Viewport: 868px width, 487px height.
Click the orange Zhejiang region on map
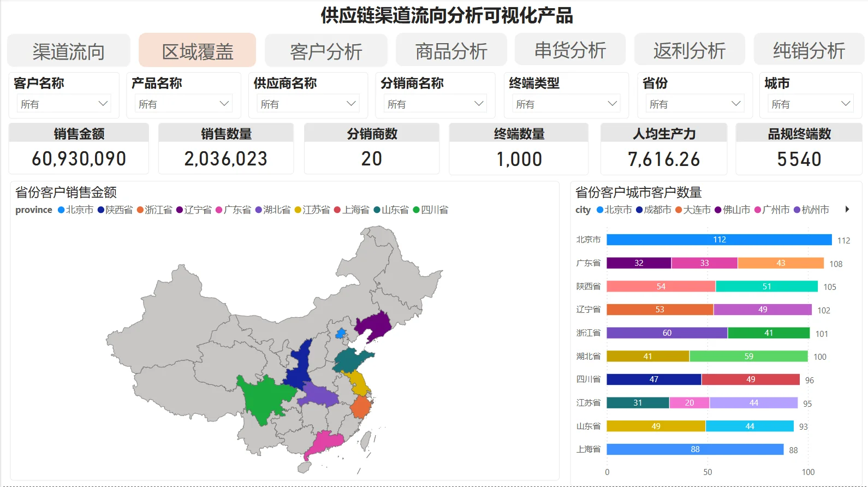tap(360, 407)
